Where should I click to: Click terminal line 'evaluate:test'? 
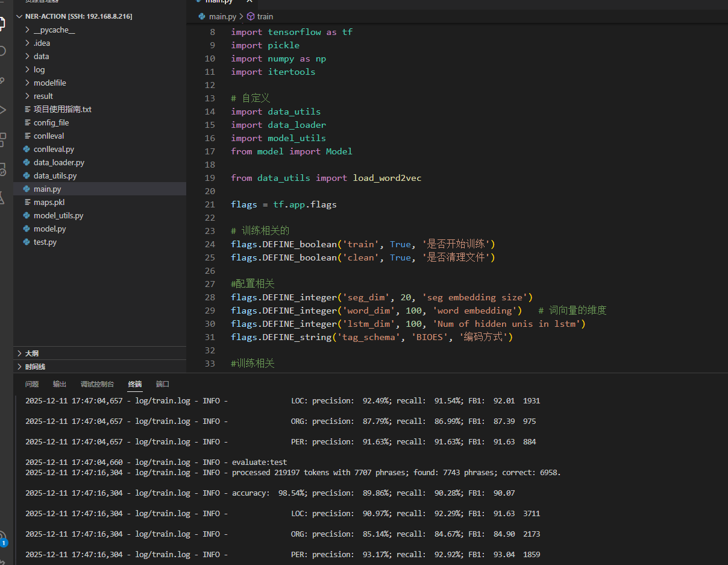156,462
